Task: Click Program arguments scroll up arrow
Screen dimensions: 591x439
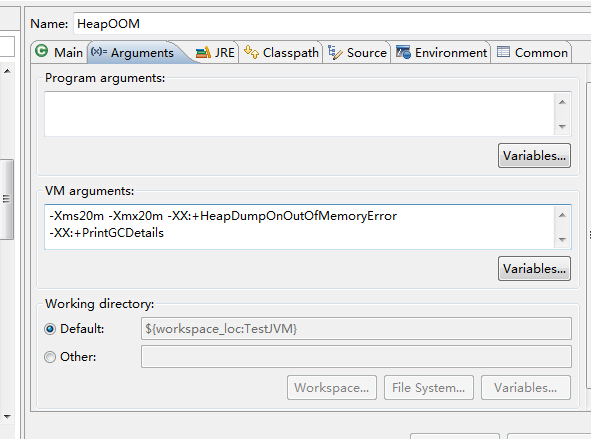Action: [x=562, y=102]
